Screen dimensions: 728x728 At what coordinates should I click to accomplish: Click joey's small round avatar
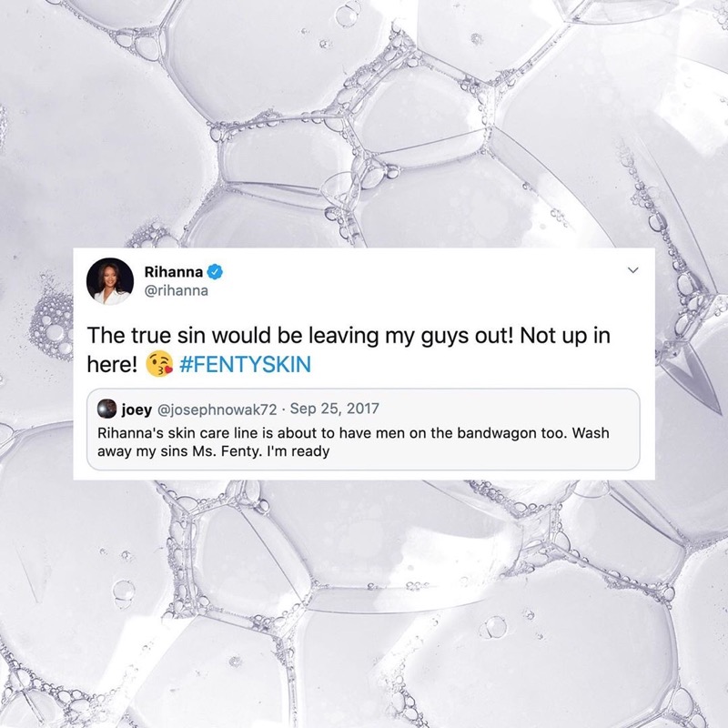106,409
